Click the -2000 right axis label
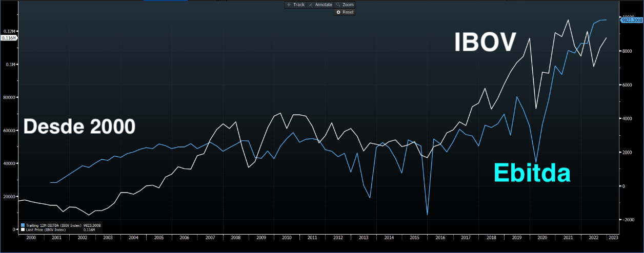This screenshot has height=253, width=644. (x=627, y=220)
